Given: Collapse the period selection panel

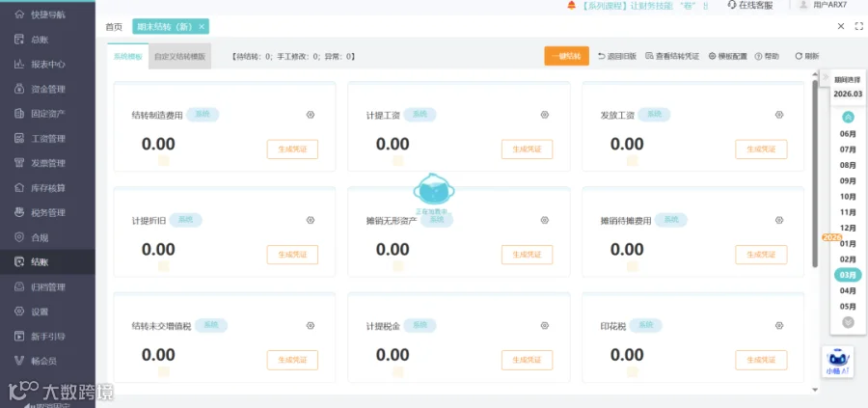Looking at the screenshot, I should coord(825,76).
